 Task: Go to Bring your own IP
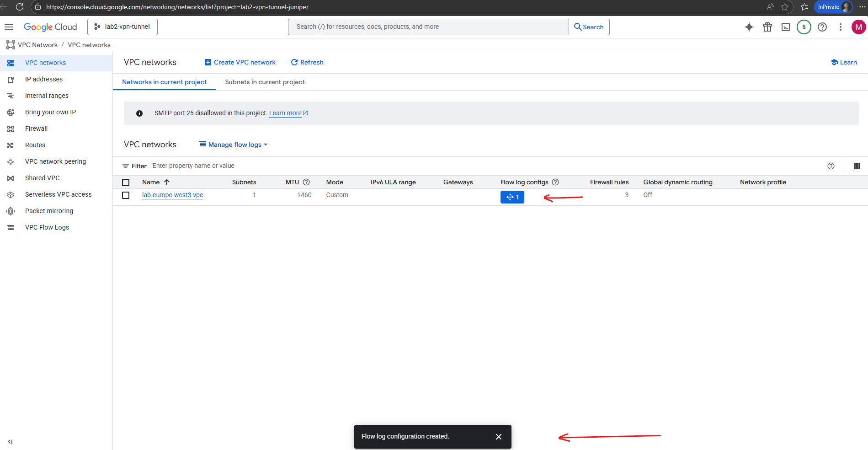pos(50,112)
